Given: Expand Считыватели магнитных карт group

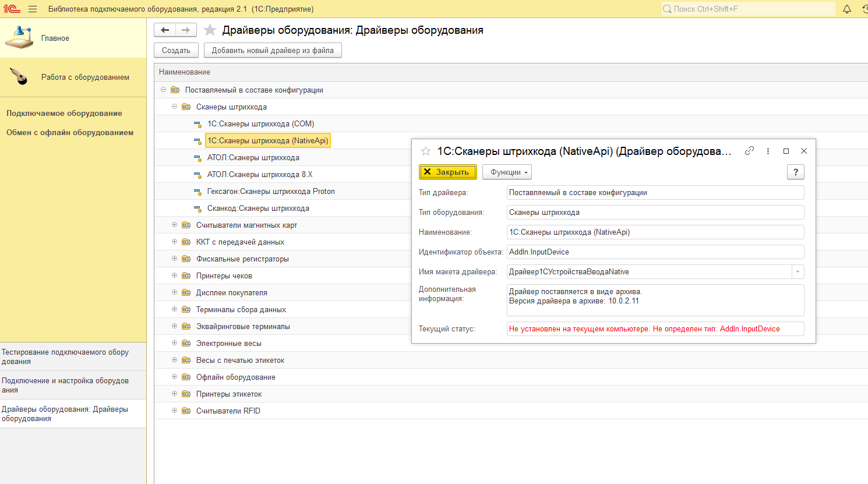Looking at the screenshot, I should pos(174,225).
